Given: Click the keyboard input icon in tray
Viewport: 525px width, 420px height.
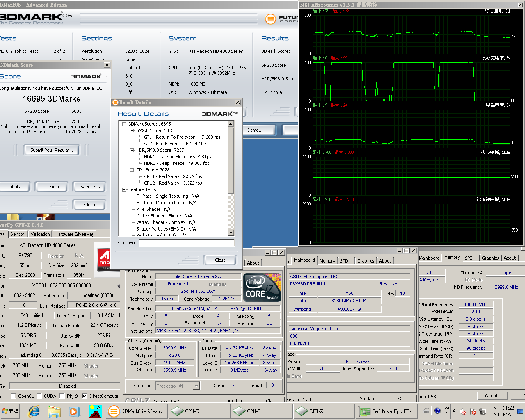Looking at the screenshot, I should point(427,411).
